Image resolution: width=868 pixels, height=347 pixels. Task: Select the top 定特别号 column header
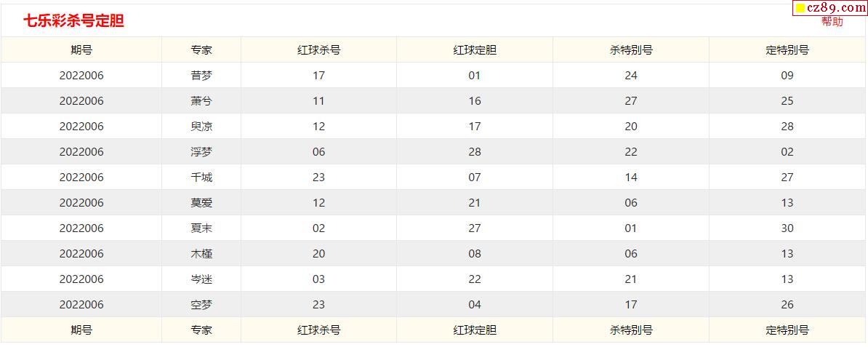(787, 50)
